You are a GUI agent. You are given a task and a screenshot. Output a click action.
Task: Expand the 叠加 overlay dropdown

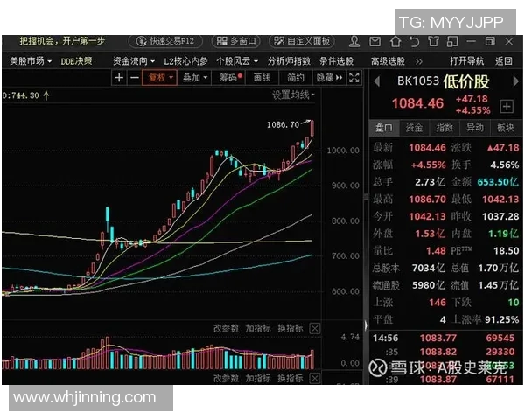(194, 78)
